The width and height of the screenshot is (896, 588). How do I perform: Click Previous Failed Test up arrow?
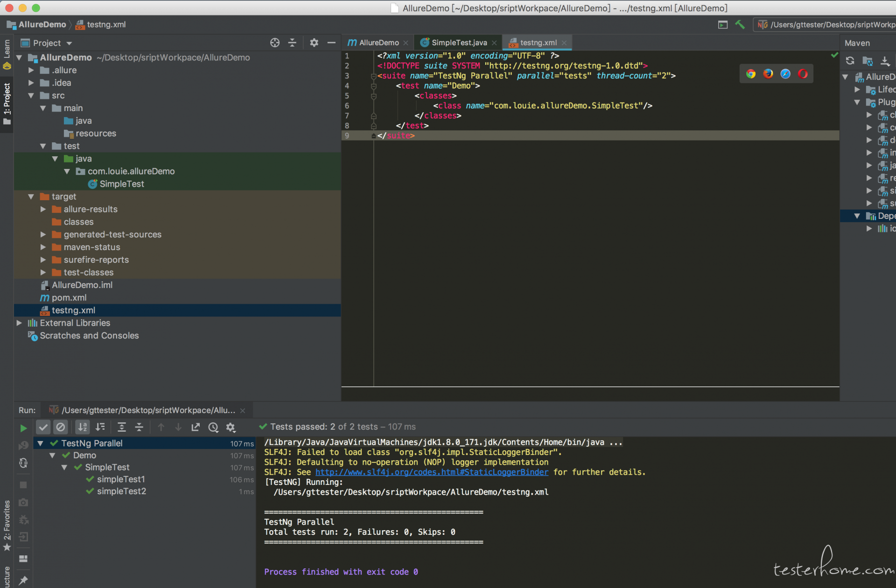pyautogui.click(x=161, y=427)
